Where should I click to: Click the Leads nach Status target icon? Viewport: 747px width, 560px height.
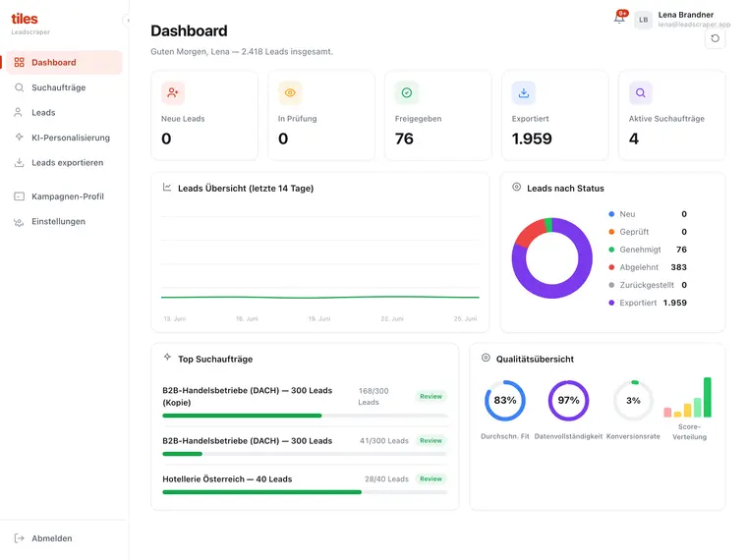(x=516, y=187)
